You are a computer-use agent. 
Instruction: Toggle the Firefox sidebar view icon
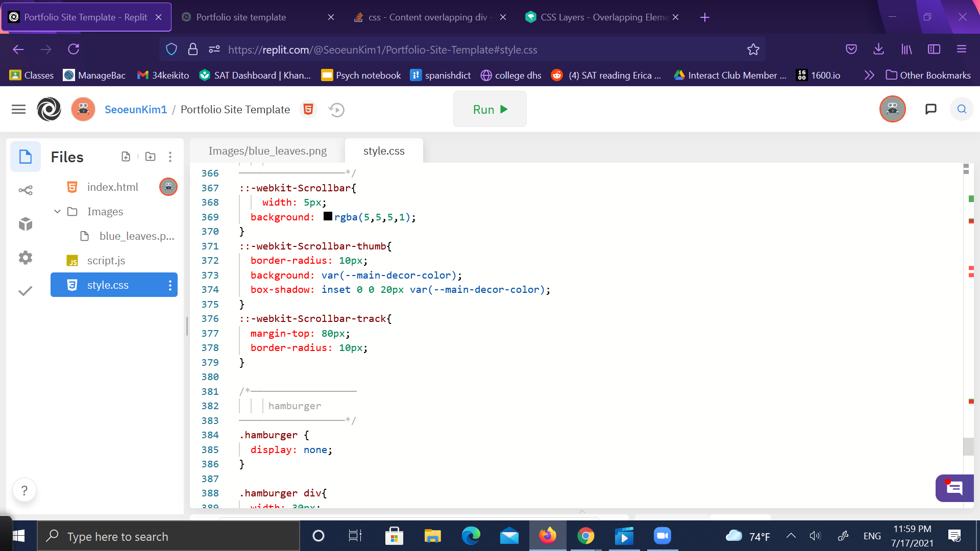pyautogui.click(x=934, y=49)
